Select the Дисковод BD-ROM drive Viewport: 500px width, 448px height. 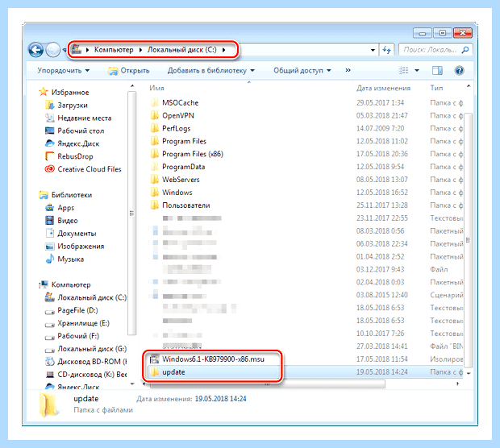point(85,362)
